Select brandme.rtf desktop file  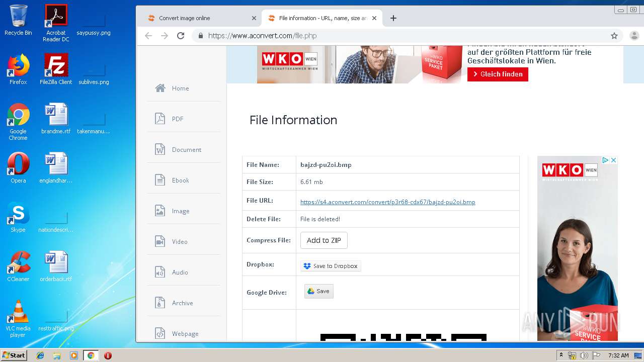pyautogui.click(x=56, y=119)
